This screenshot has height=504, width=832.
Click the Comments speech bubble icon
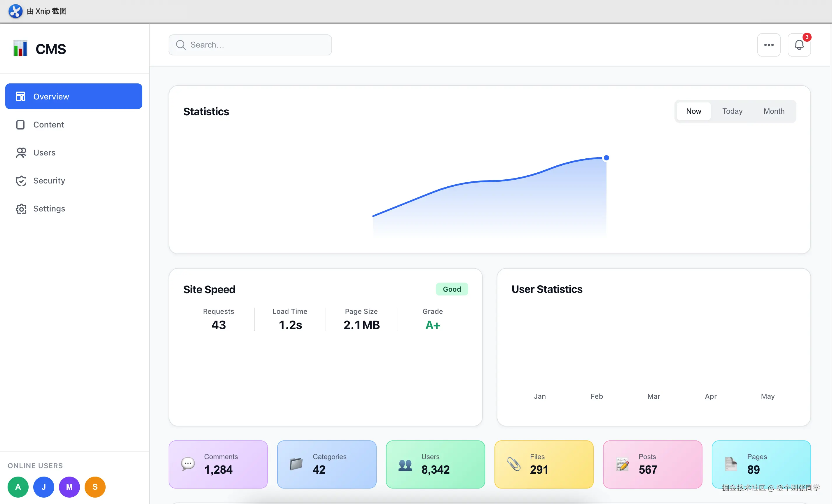point(188,464)
